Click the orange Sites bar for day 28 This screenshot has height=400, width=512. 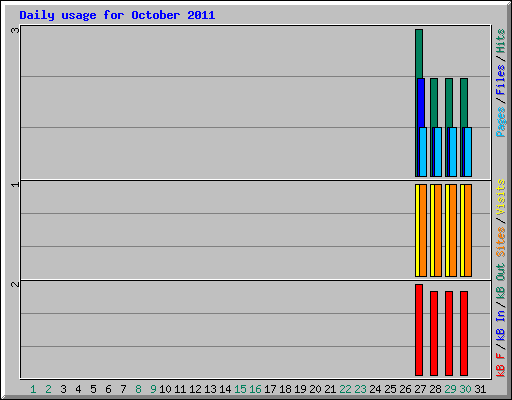438,230
